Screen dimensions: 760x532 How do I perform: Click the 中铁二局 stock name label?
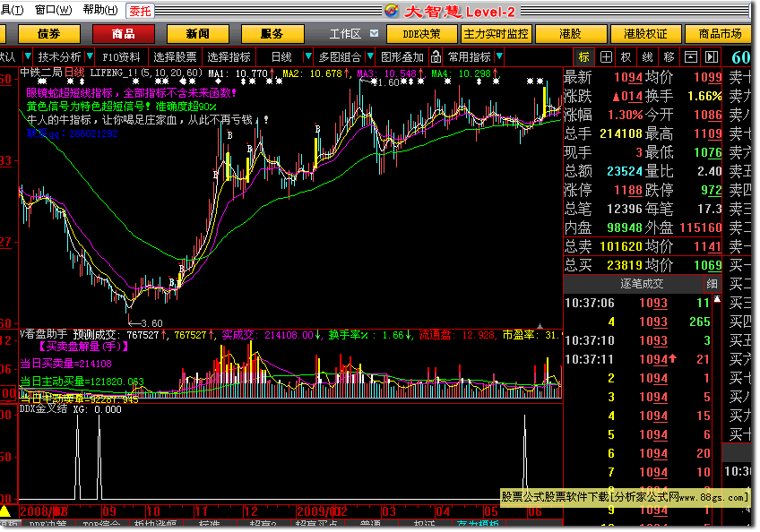(x=41, y=73)
